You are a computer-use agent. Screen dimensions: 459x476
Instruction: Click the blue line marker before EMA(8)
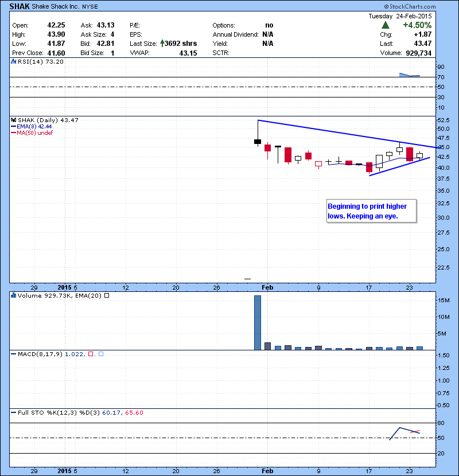(13, 126)
